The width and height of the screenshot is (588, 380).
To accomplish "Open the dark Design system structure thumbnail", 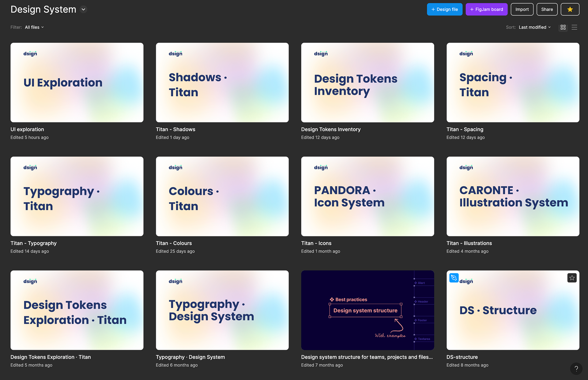I will (367, 310).
